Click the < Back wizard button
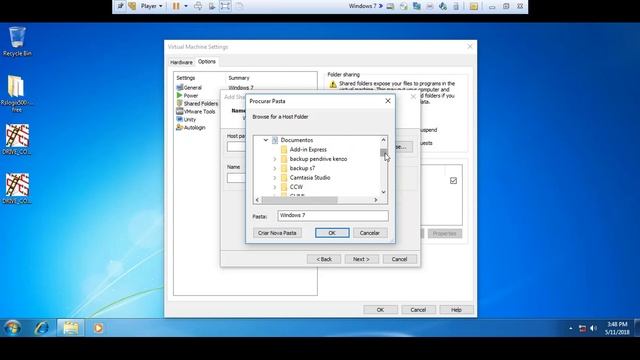 (324, 259)
